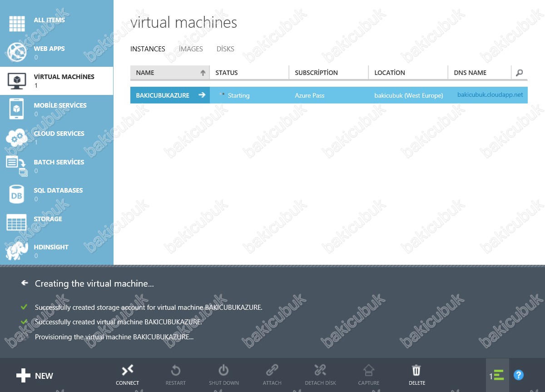Click Capture icon in command bar
545x392 pixels.
click(369, 370)
